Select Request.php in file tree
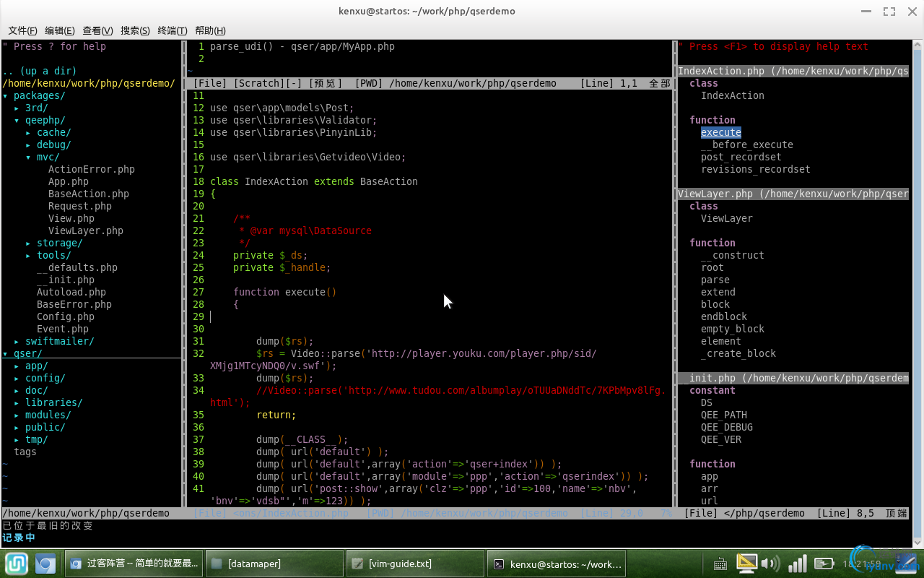The image size is (924, 578). click(80, 206)
